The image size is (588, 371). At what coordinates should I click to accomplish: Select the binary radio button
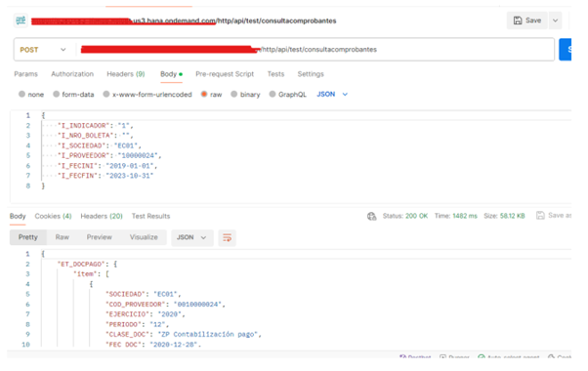click(x=234, y=94)
